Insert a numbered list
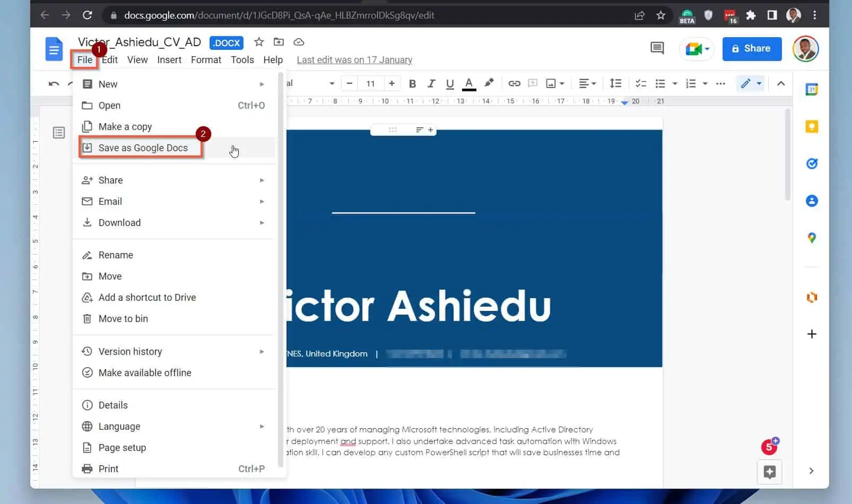Image resolution: width=852 pixels, height=504 pixels. coord(690,83)
